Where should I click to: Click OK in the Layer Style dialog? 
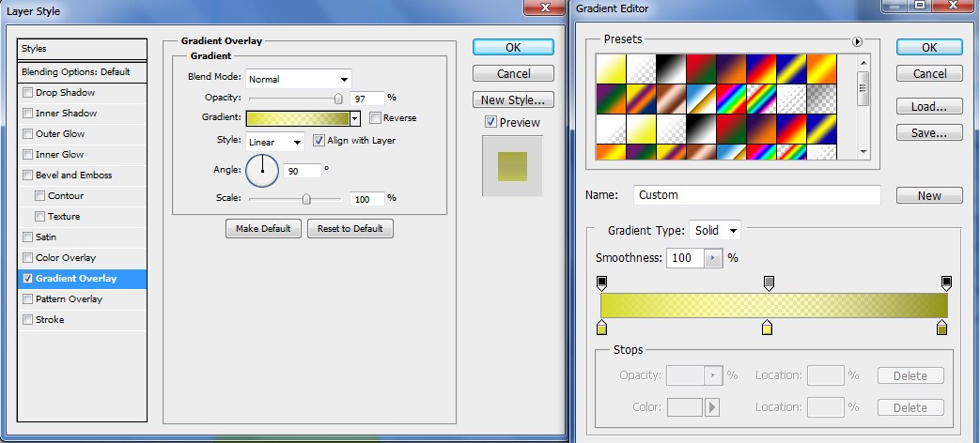click(513, 48)
